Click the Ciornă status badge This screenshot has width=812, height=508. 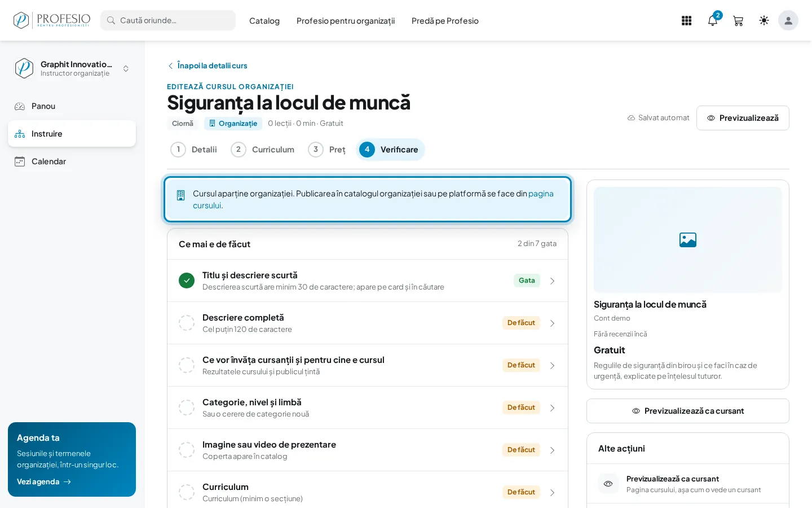(x=183, y=124)
